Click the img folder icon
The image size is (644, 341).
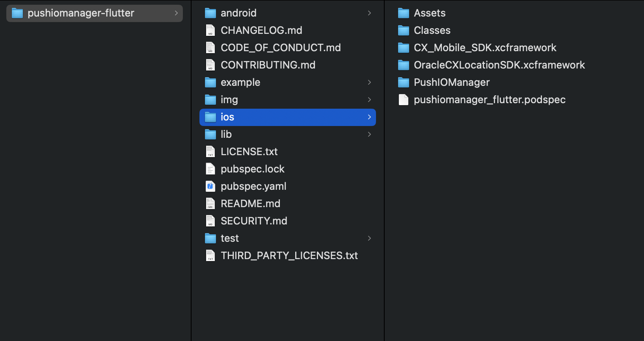(x=210, y=100)
